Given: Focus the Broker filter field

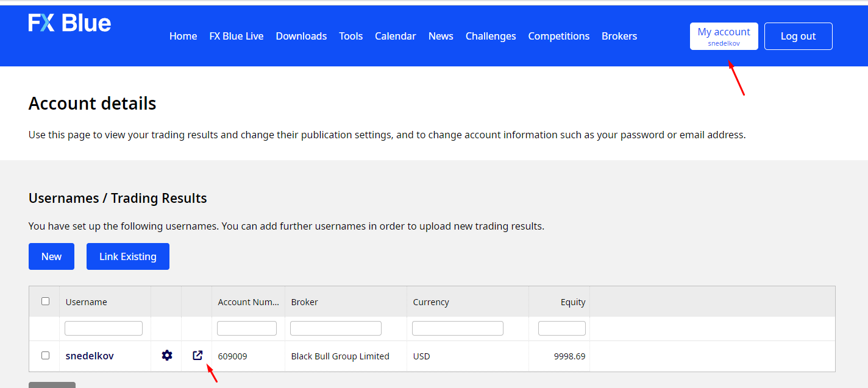Looking at the screenshot, I should 336,328.
